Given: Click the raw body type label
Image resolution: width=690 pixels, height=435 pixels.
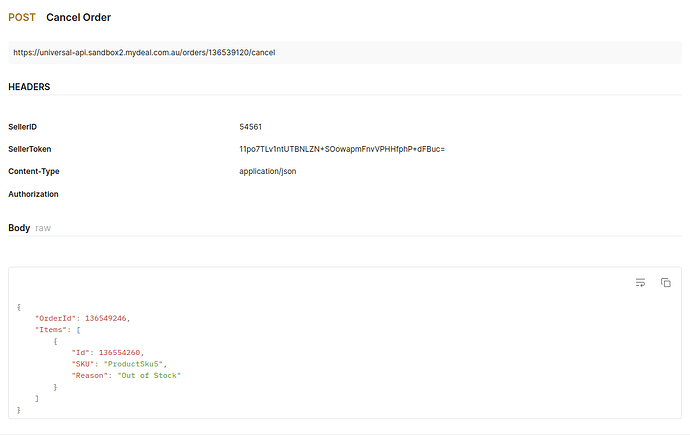Looking at the screenshot, I should pyautogui.click(x=43, y=228).
